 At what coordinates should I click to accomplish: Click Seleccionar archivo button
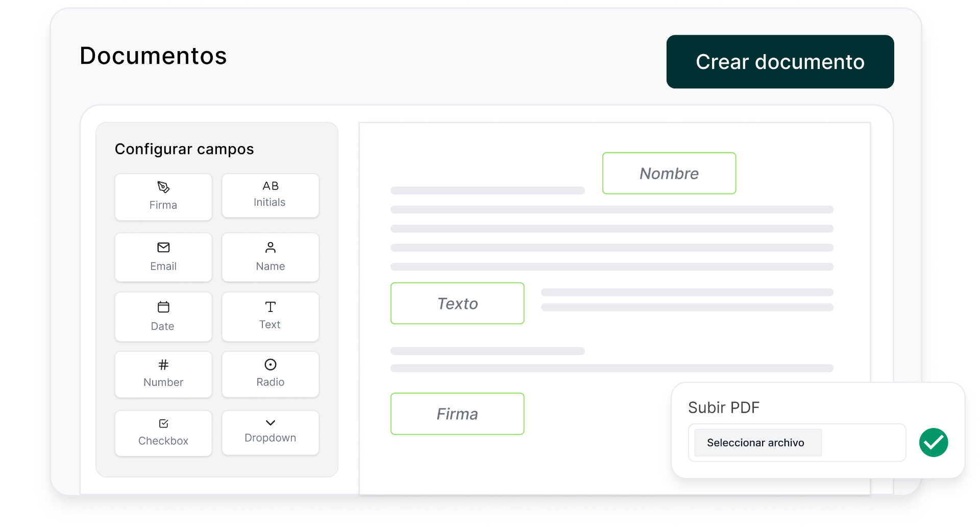pyautogui.click(x=757, y=443)
